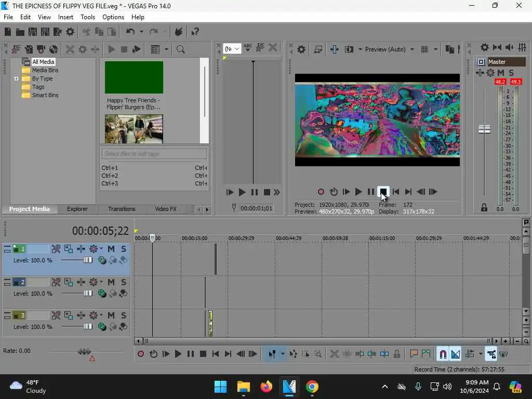Open Track FX on track 2
The width and height of the screenshot is (532, 399).
81,282
